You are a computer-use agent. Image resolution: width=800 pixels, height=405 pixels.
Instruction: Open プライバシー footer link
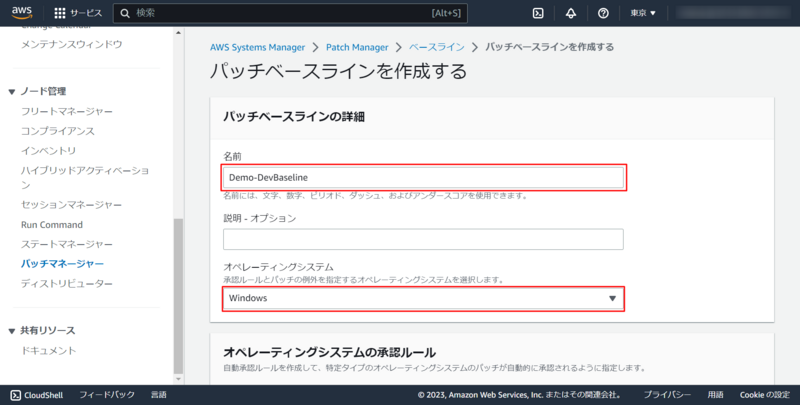coord(667,395)
